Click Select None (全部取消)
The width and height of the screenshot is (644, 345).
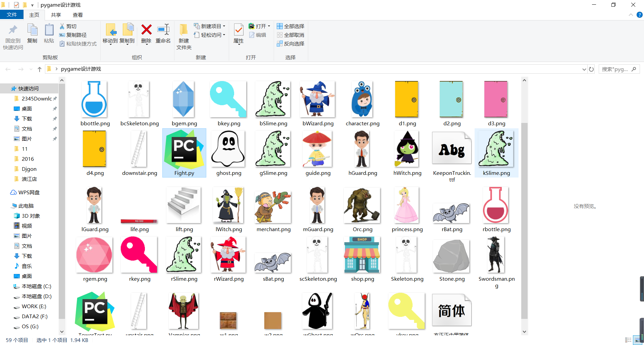click(290, 35)
